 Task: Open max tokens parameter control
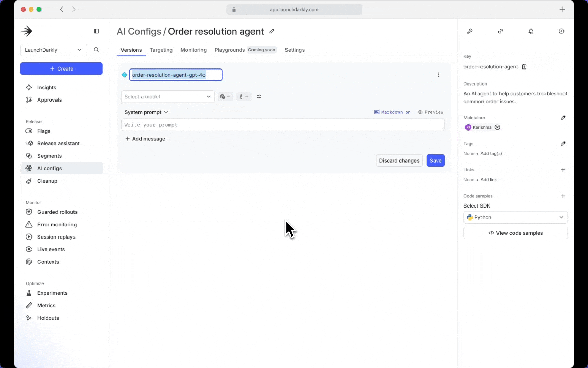(225, 97)
